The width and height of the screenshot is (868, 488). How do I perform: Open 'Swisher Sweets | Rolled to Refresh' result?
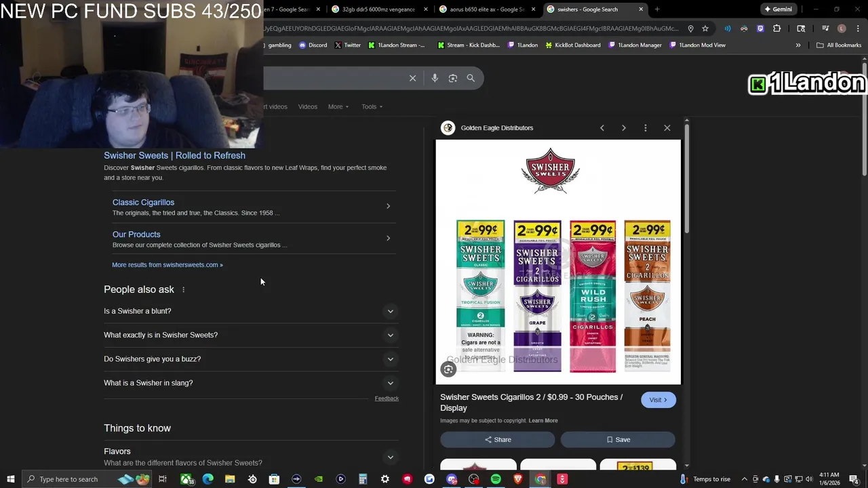click(x=174, y=155)
